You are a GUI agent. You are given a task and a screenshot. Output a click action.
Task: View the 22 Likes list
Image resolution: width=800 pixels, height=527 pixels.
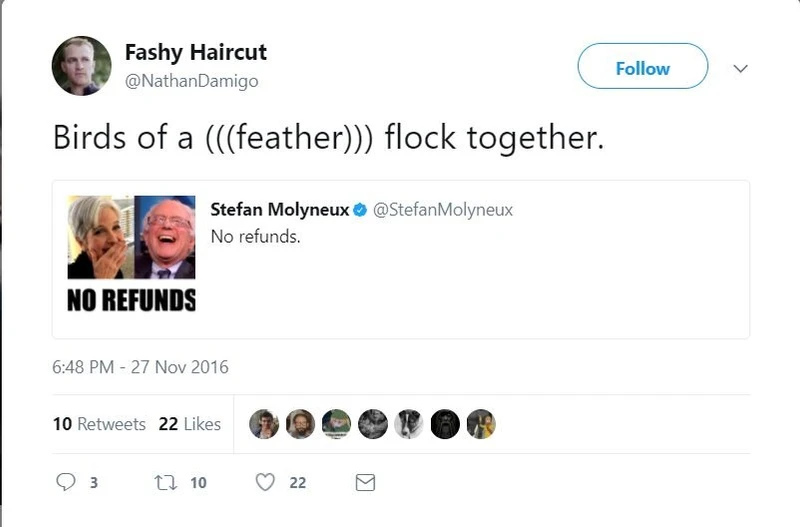pos(189,424)
